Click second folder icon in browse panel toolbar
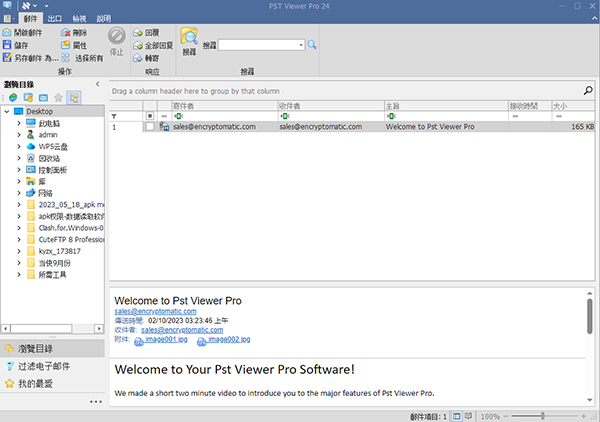Image resolution: width=600 pixels, height=422 pixels. [28, 98]
